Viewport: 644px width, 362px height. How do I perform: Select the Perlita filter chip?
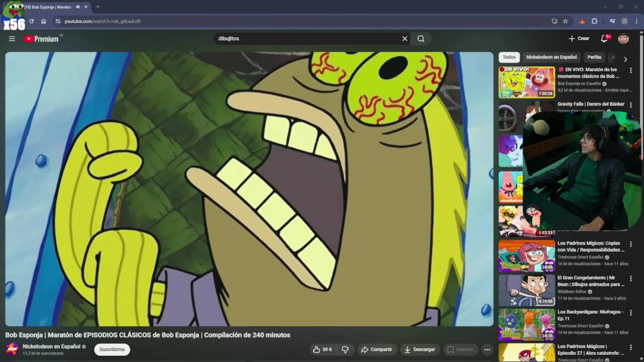(594, 57)
